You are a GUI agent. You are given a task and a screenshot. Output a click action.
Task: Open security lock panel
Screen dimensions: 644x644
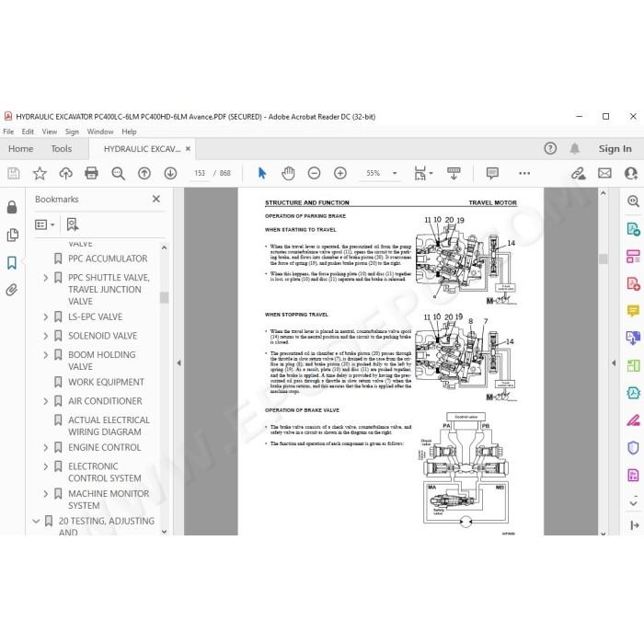pyautogui.click(x=12, y=207)
